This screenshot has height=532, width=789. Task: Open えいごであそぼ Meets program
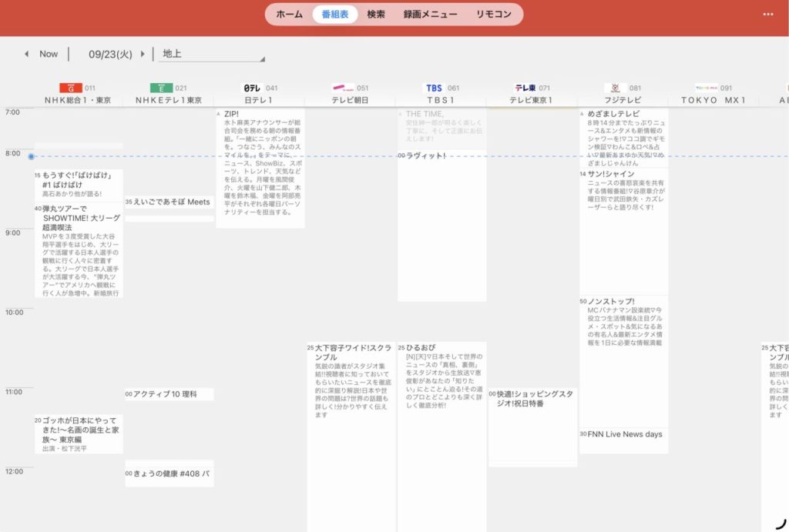170,202
